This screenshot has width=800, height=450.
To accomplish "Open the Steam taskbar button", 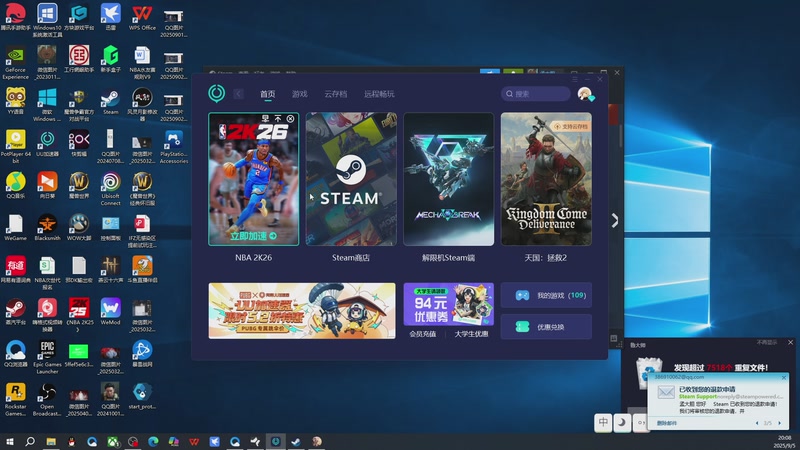I will (296, 441).
